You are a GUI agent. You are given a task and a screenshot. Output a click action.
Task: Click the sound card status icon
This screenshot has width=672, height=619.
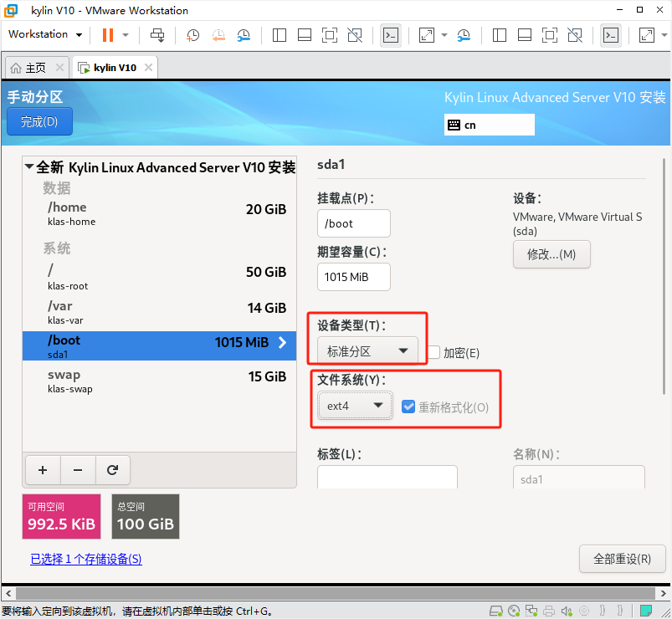point(567,611)
